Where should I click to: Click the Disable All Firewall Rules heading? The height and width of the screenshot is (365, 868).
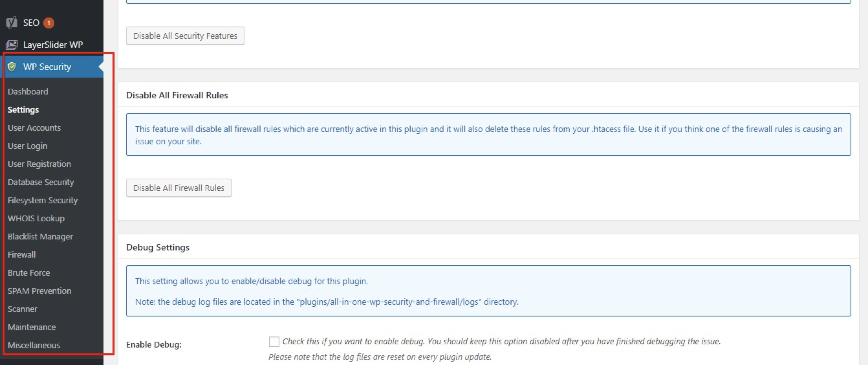177,95
